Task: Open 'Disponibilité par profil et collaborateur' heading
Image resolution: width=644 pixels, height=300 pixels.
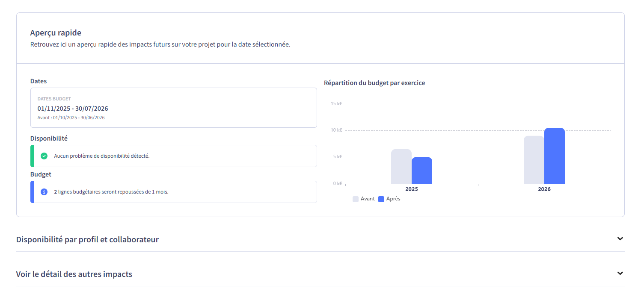Action: pyautogui.click(x=87, y=240)
